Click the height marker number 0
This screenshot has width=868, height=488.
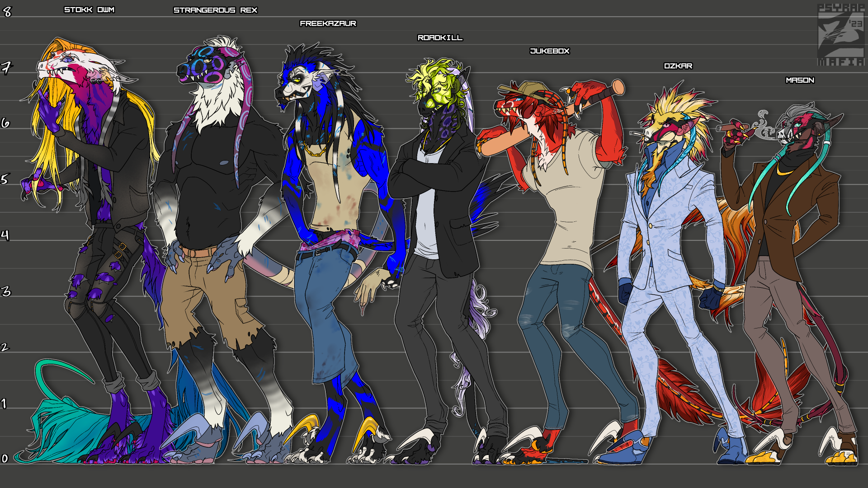(5, 459)
